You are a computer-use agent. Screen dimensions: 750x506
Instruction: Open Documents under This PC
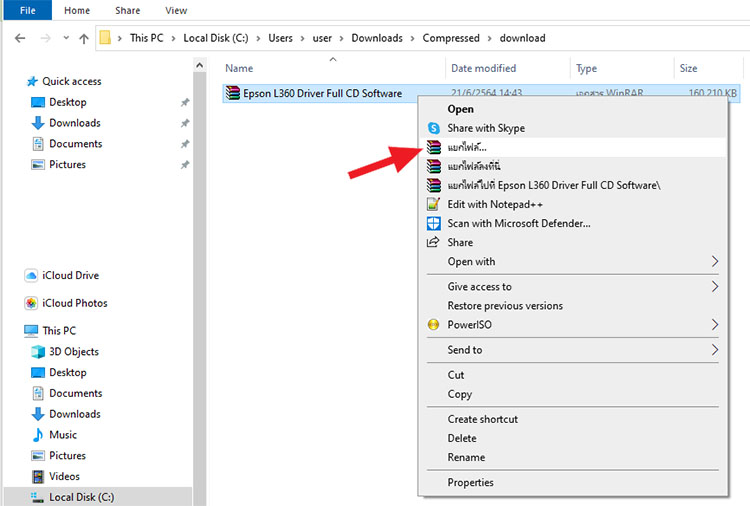pyautogui.click(x=76, y=393)
